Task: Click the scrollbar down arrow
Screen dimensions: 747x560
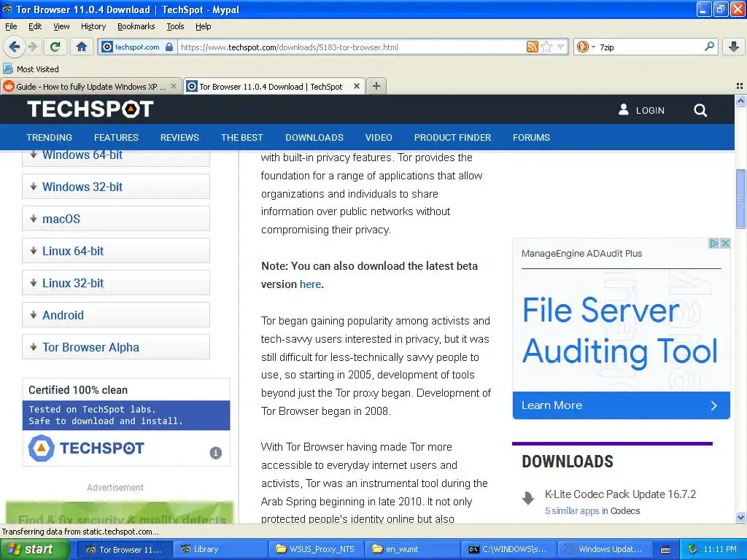Action: click(740, 518)
